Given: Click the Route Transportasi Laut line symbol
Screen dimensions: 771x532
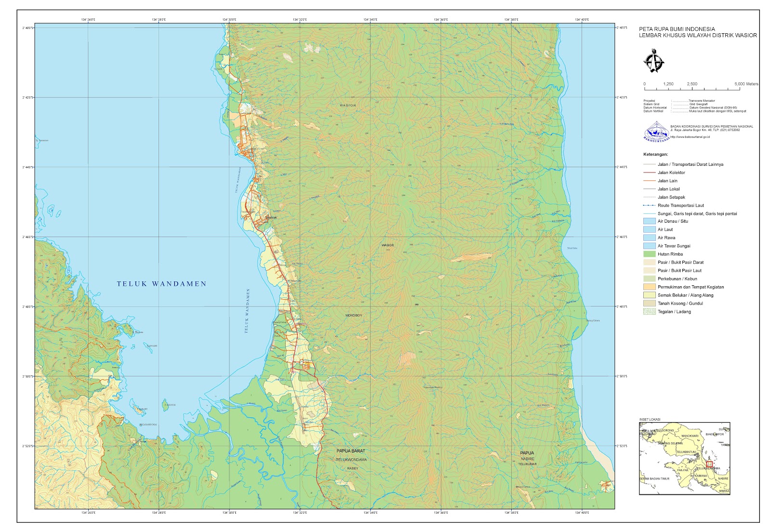Looking at the screenshot, I should 649,205.
